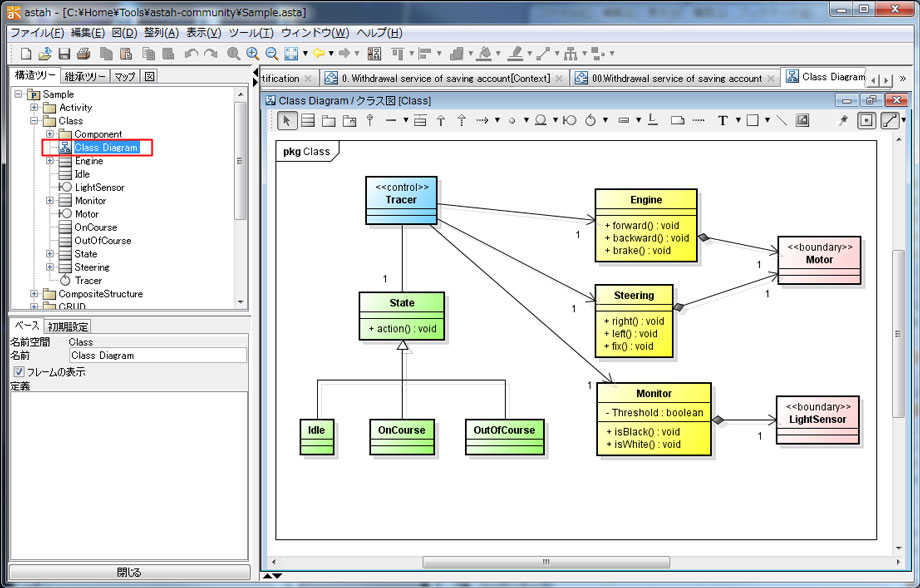Viewport: 920px width, 588px height.
Task: Open the 整列(A) menu
Action: pyautogui.click(x=161, y=33)
